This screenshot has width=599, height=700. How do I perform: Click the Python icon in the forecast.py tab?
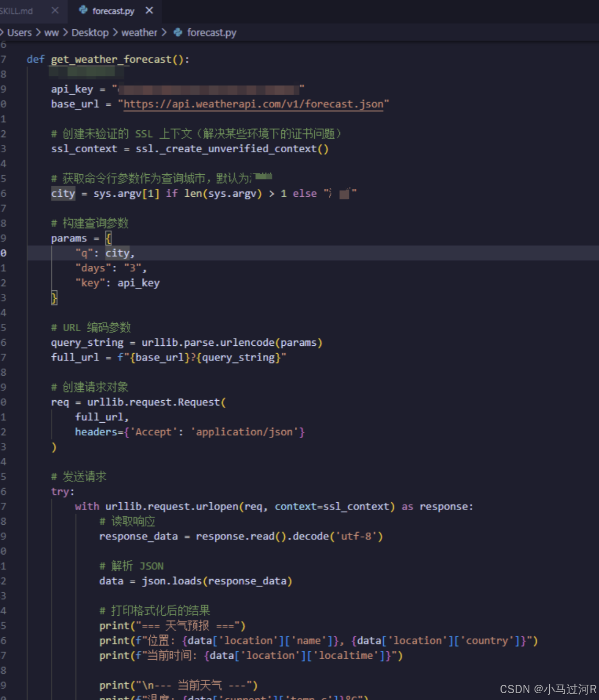[x=83, y=10]
